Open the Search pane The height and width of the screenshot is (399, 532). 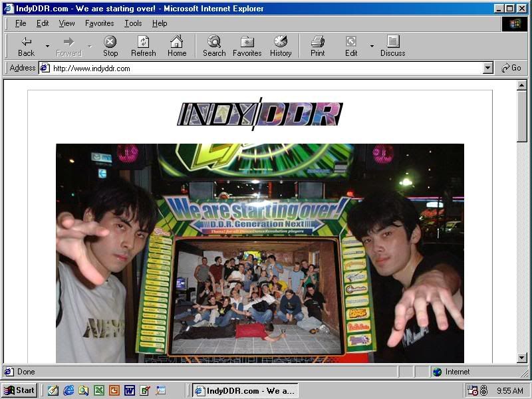(x=214, y=47)
